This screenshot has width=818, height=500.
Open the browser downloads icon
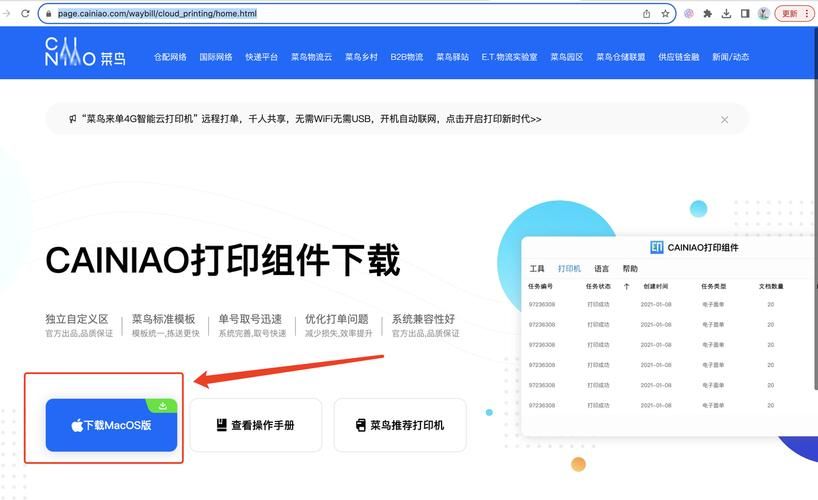(726, 14)
